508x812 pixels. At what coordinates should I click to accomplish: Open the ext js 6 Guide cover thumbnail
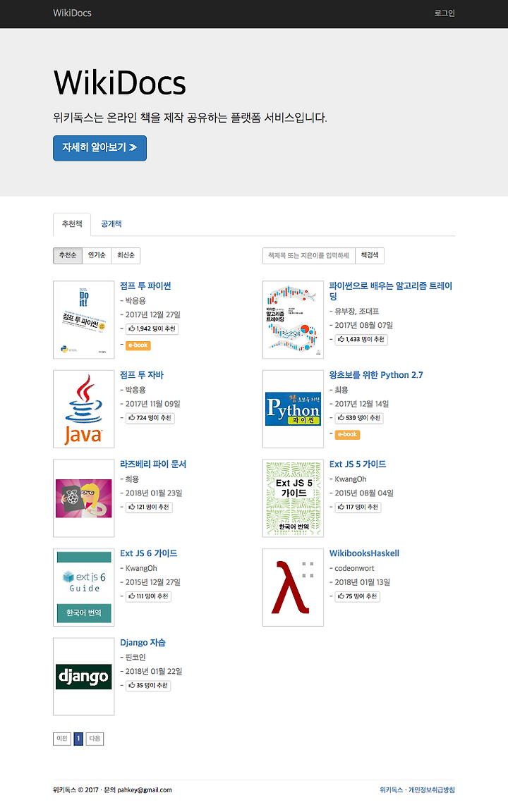pyautogui.click(x=84, y=587)
